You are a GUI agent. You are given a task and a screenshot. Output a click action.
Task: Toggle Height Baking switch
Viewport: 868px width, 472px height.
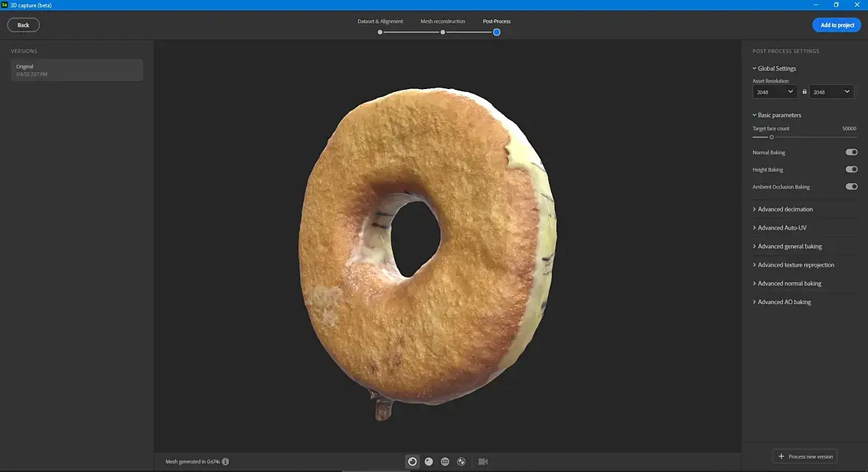tap(851, 169)
